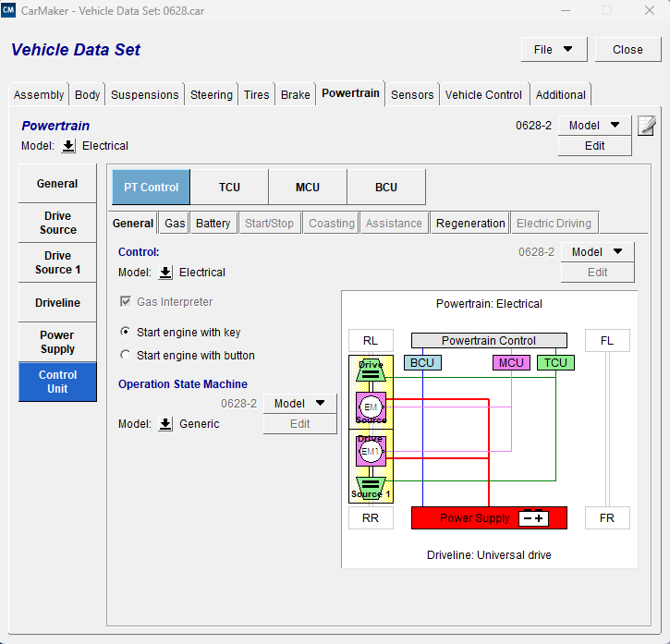Open the Control section Model dropdown
The height and width of the screenshot is (644, 670).
pyautogui.click(x=597, y=251)
